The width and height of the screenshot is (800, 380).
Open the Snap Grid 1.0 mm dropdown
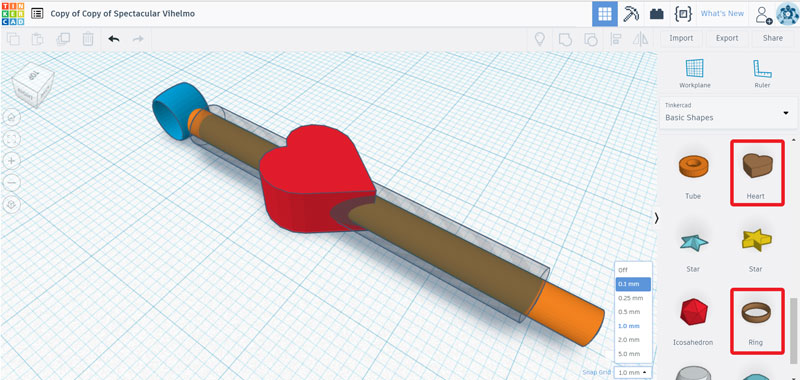tap(633, 373)
